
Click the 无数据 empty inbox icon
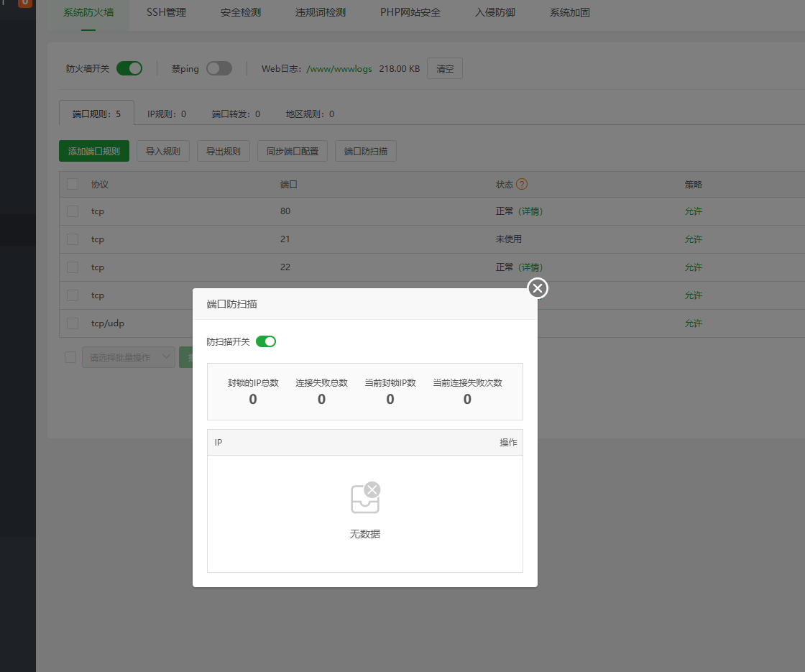(x=366, y=498)
